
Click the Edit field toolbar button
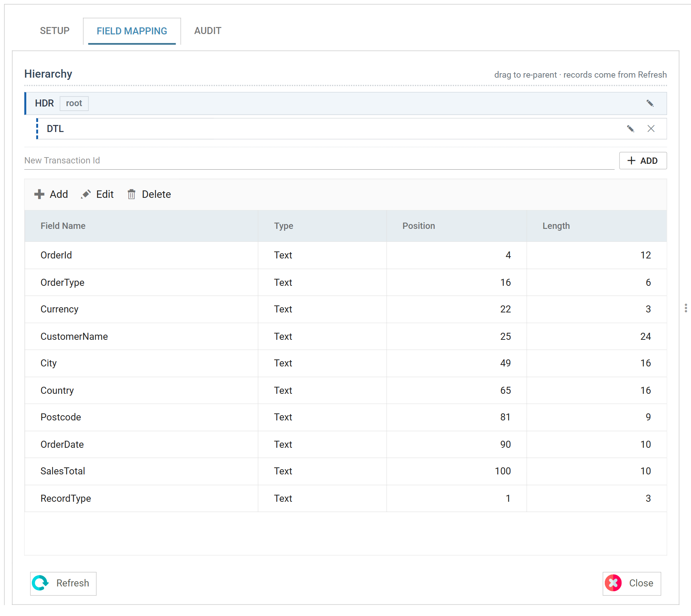click(x=97, y=194)
